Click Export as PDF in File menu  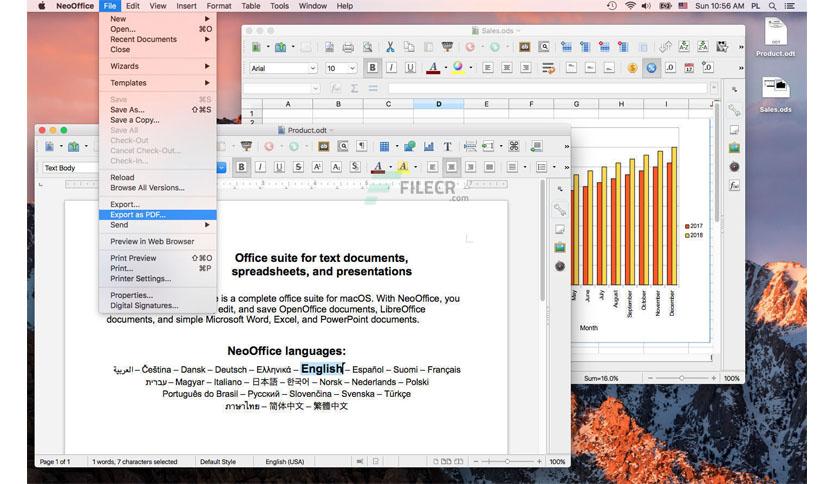(158, 215)
